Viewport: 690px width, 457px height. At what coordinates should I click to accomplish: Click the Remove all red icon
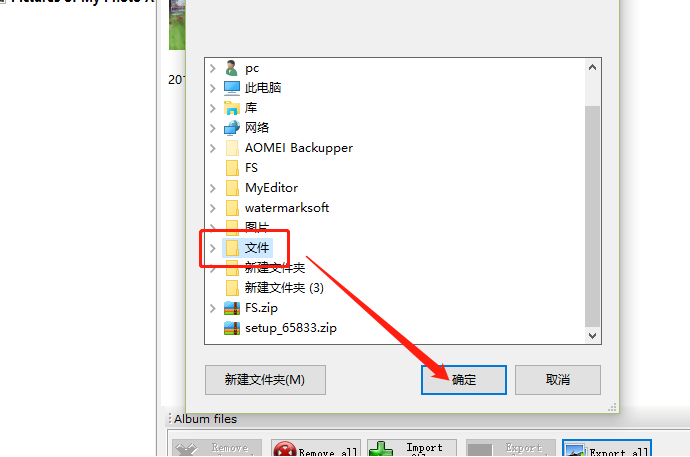coord(285,450)
